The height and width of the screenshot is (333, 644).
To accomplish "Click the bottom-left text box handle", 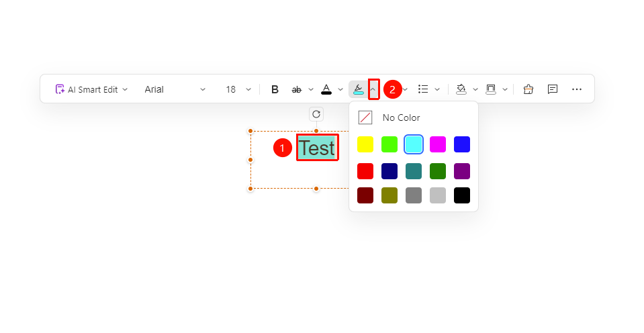I will [x=250, y=189].
